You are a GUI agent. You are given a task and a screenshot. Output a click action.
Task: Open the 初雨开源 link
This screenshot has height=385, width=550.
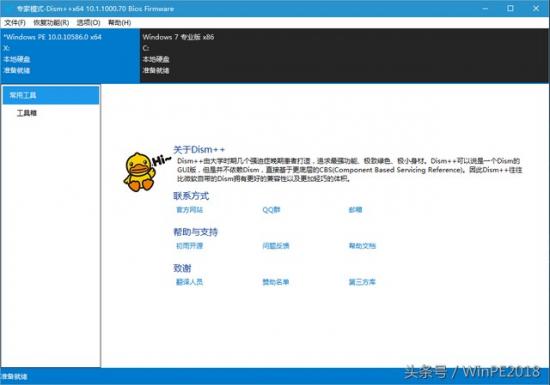[189, 246]
